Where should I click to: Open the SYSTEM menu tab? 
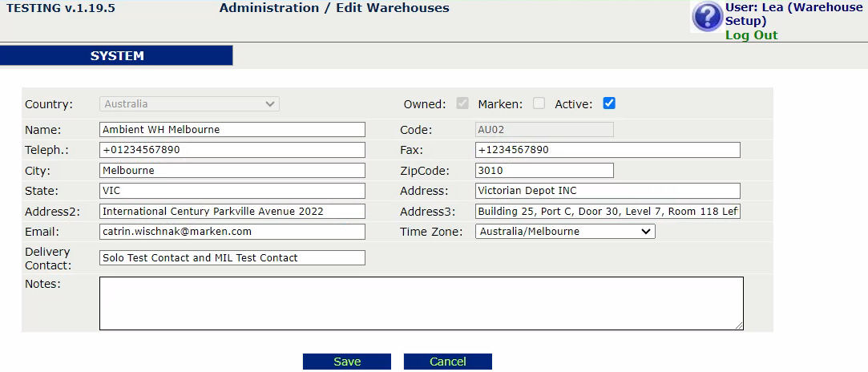point(116,56)
